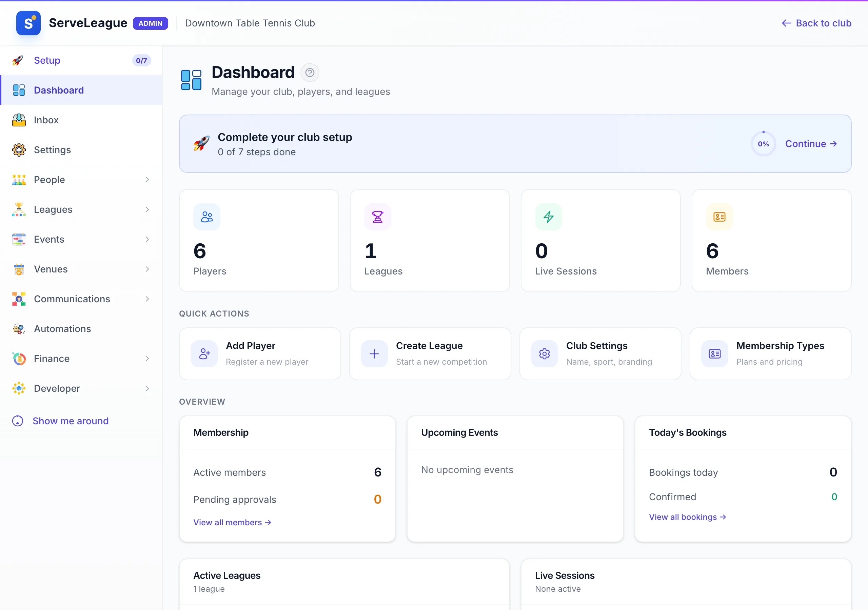Screen dimensions: 868x610
Task: Open Inbox from the sidebar
Action: coord(81,120)
